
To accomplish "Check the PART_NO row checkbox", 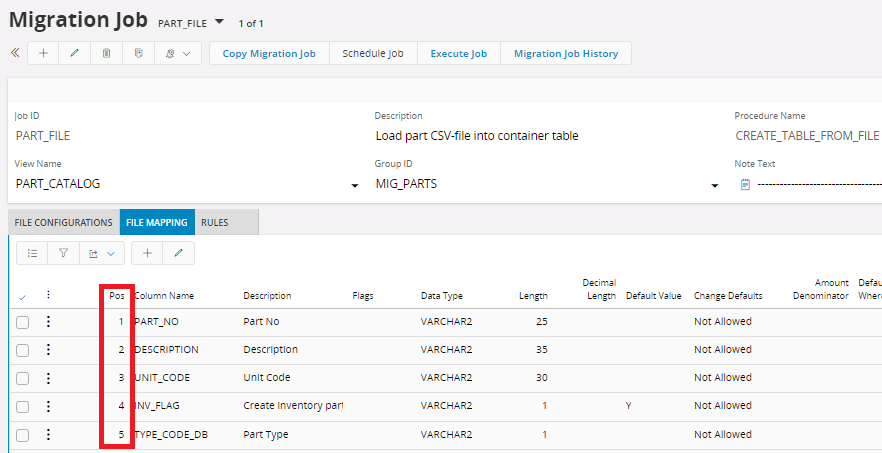I will pos(22,322).
